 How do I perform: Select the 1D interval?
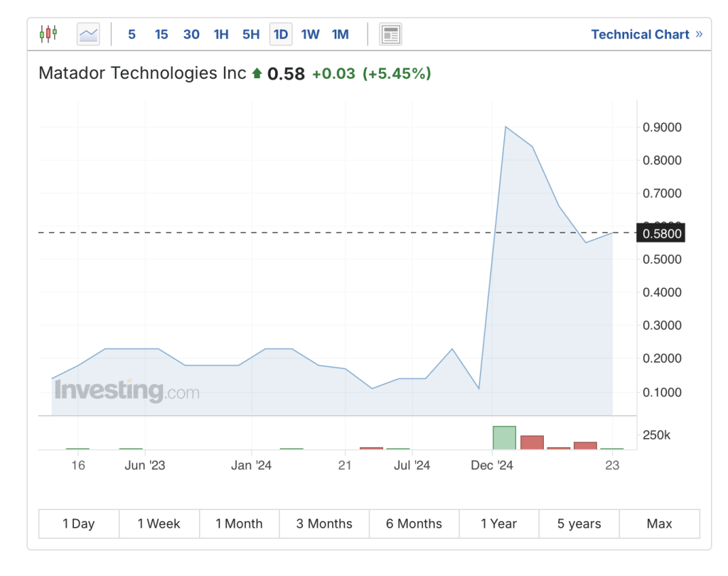click(x=281, y=34)
